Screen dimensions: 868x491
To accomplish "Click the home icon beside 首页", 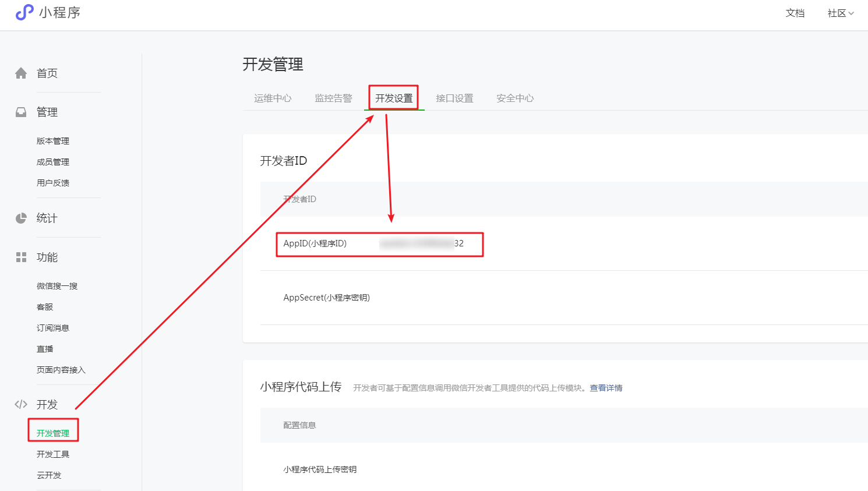I will (x=21, y=73).
